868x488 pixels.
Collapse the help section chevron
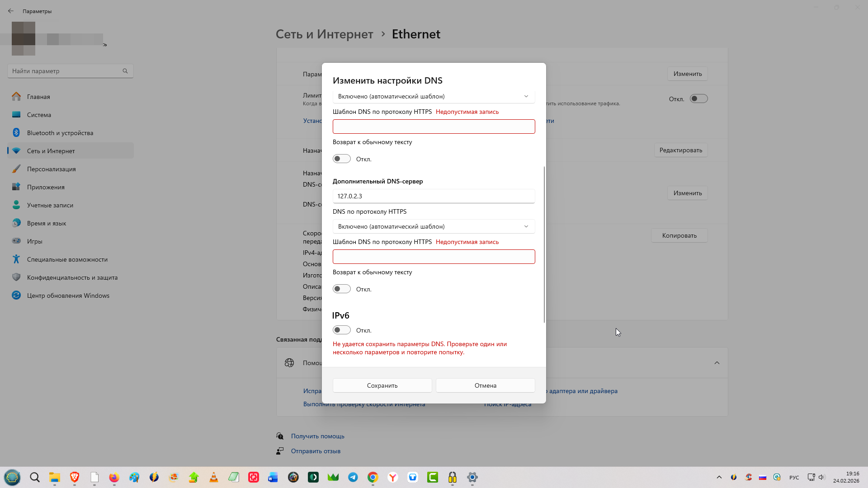pyautogui.click(x=717, y=363)
